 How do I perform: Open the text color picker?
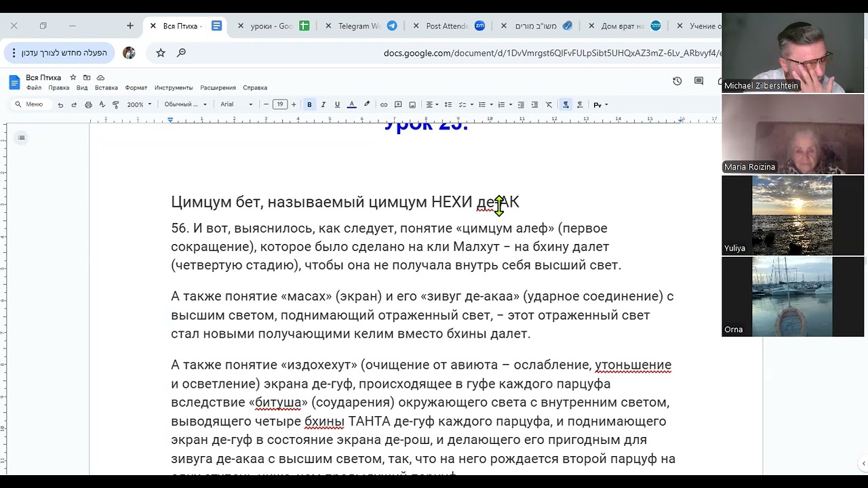pos(351,104)
